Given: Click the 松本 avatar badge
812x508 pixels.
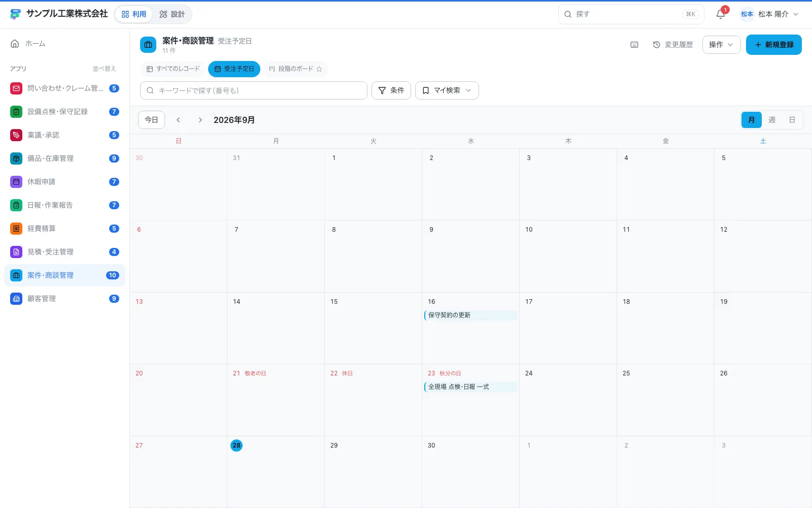Looking at the screenshot, I should click(x=747, y=14).
